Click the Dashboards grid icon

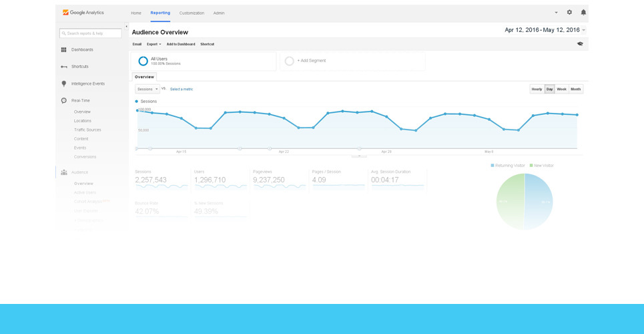coord(64,49)
